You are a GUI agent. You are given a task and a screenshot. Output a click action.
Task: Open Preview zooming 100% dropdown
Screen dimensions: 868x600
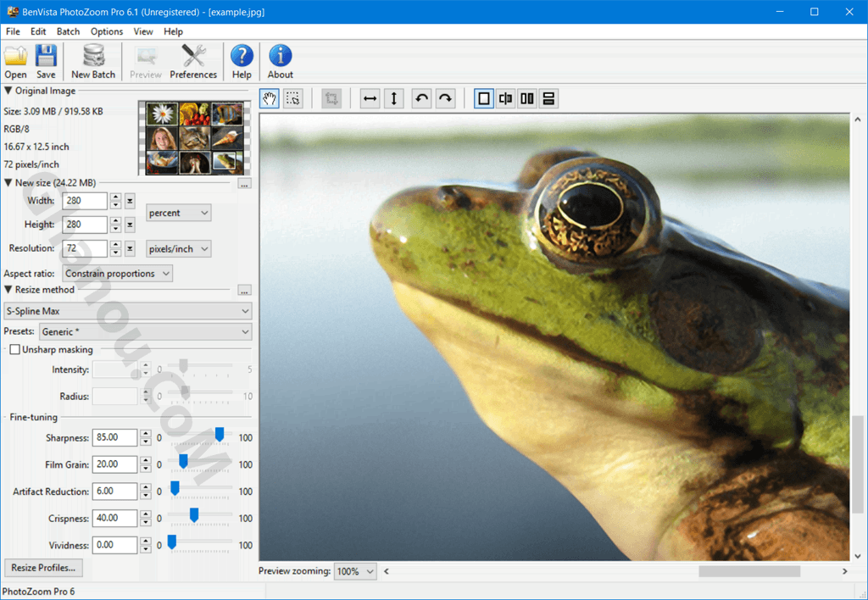click(355, 571)
